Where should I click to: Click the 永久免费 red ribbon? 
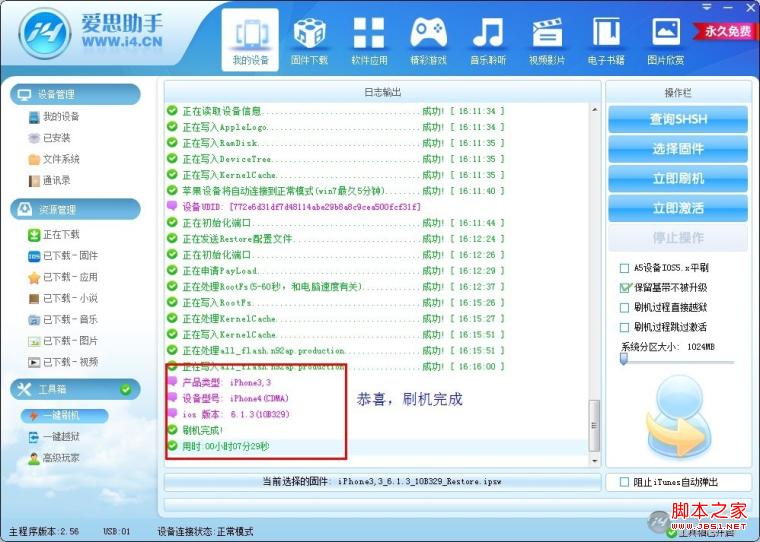(x=724, y=32)
